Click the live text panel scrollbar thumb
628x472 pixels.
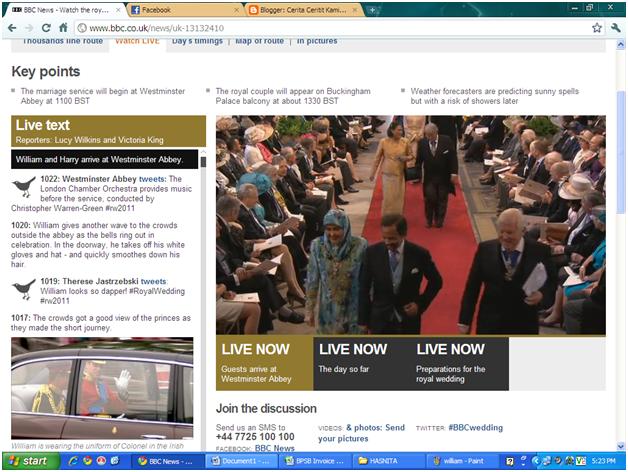pos(203,162)
